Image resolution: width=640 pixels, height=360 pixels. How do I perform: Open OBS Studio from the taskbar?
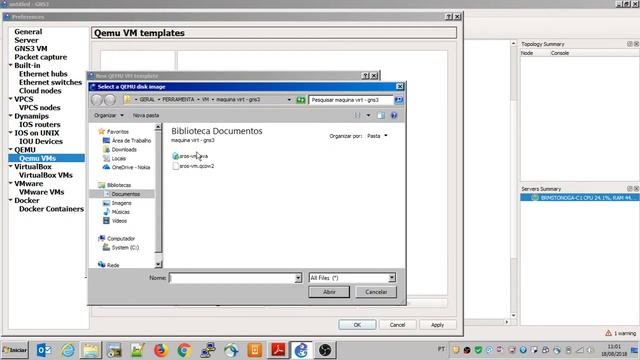(325, 350)
